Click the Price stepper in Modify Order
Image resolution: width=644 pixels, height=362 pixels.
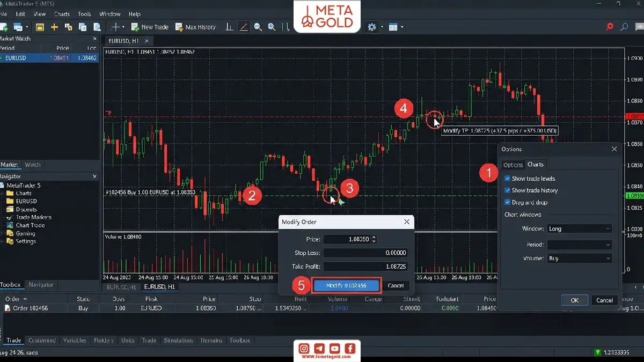374,239
